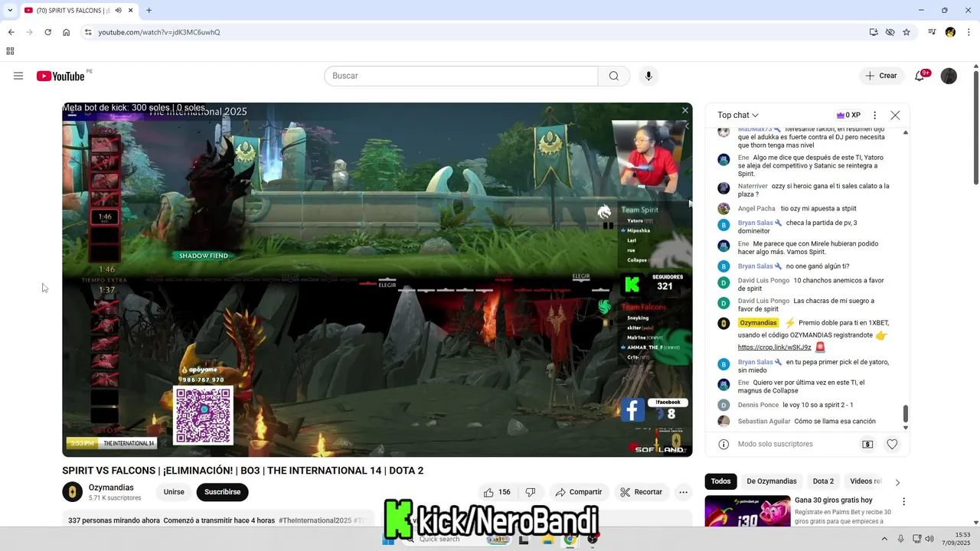Open more actions beside Recortar

click(x=684, y=492)
